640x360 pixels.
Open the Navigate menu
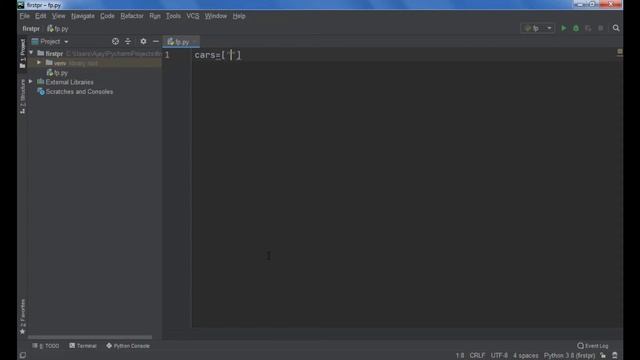[83, 16]
